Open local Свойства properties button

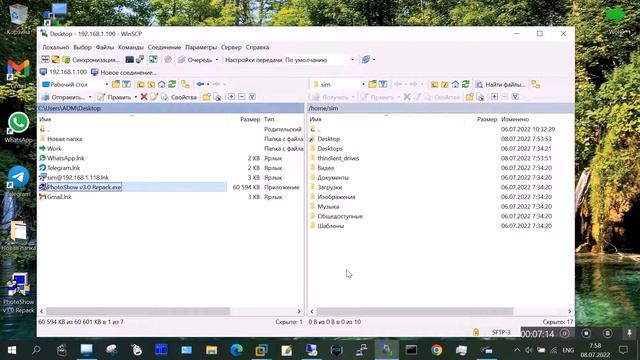179,97
